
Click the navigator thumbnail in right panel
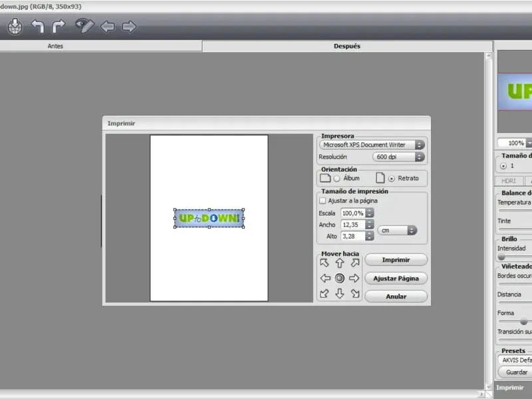(515, 92)
